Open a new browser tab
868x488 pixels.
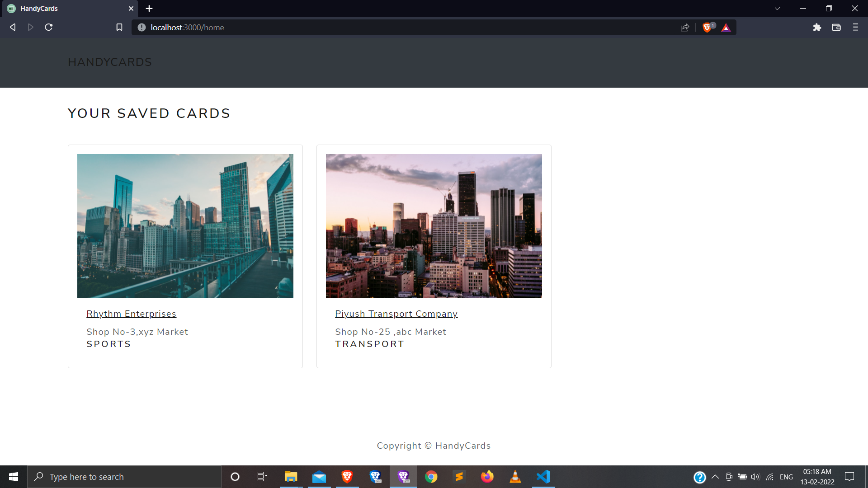click(149, 9)
